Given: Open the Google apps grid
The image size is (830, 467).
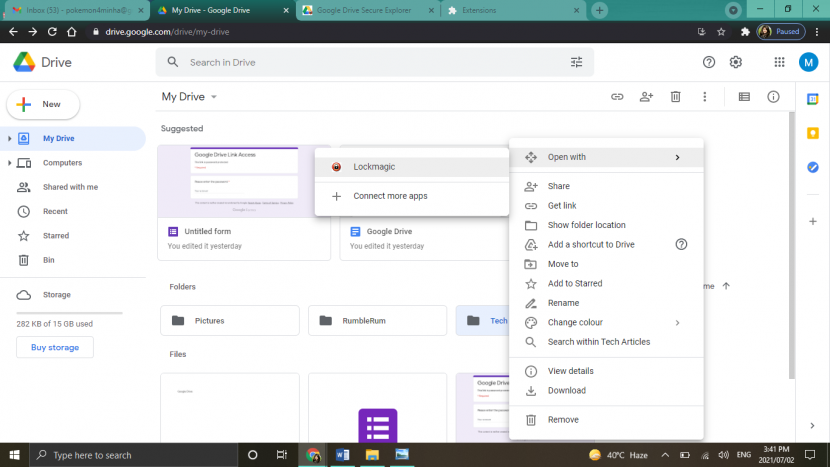Looking at the screenshot, I should [x=779, y=62].
